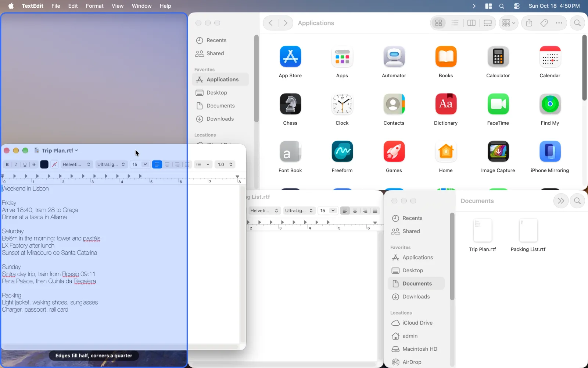The width and height of the screenshot is (588, 368).
Task: Select center alignment icon in Trip Plan
Action: (x=167, y=164)
